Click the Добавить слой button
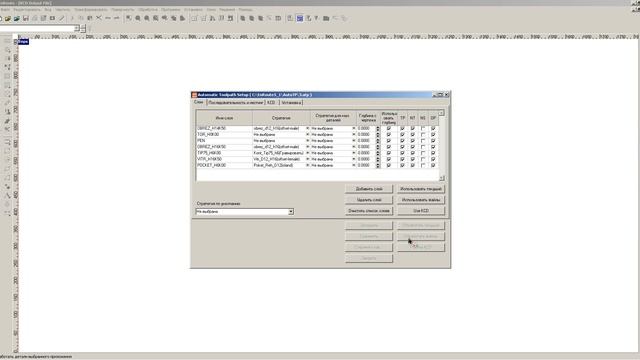Image resolution: width=640 pixels, height=360 pixels. tap(369, 189)
